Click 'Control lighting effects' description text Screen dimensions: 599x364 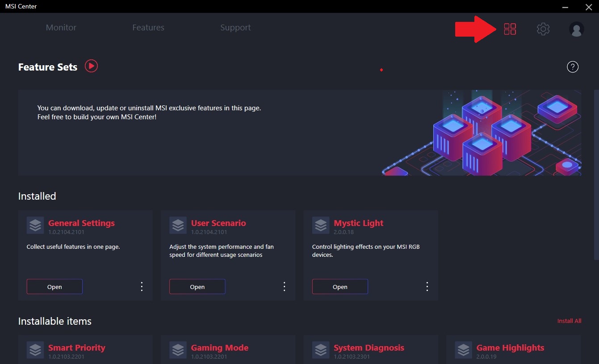(x=366, y=251)
